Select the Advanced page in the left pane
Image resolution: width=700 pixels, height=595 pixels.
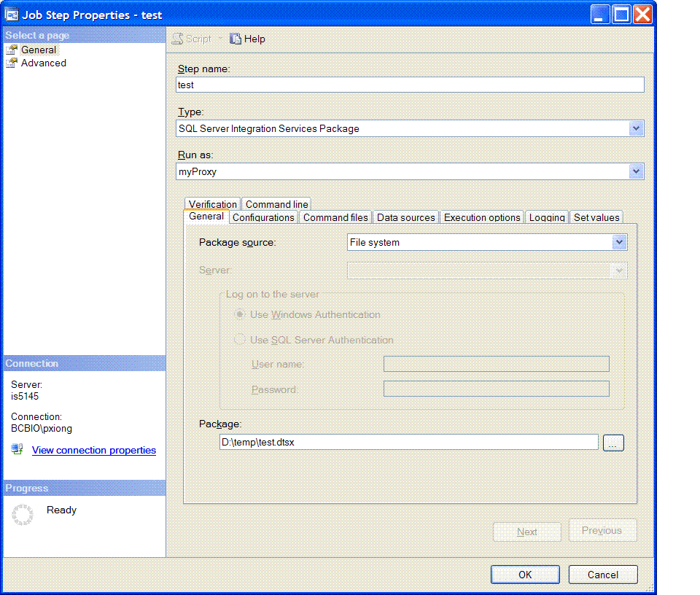pos(43,63)
